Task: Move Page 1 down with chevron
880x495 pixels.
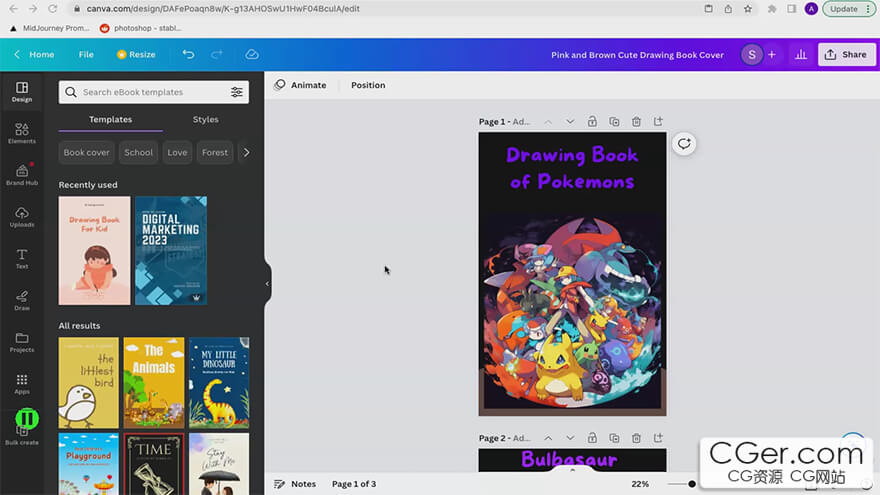Action: point(570,121)
